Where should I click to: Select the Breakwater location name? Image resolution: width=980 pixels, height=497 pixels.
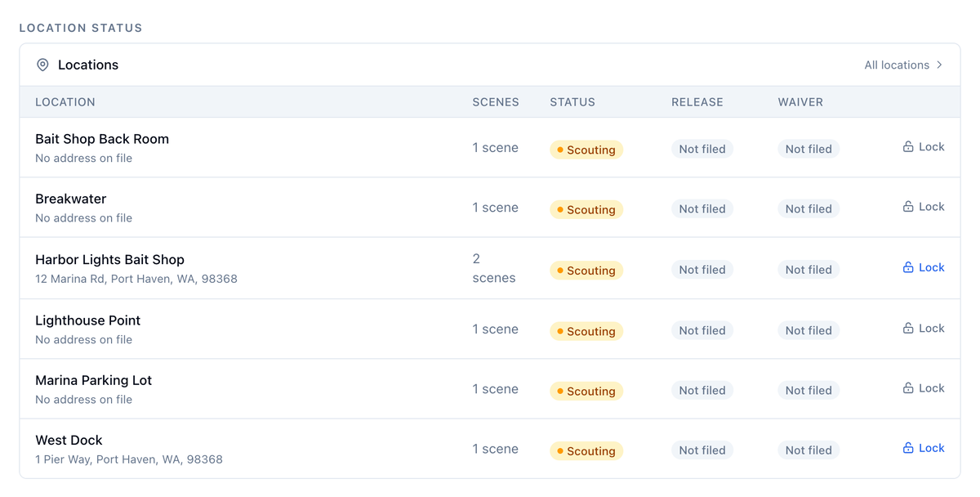[x=70, y=199]
